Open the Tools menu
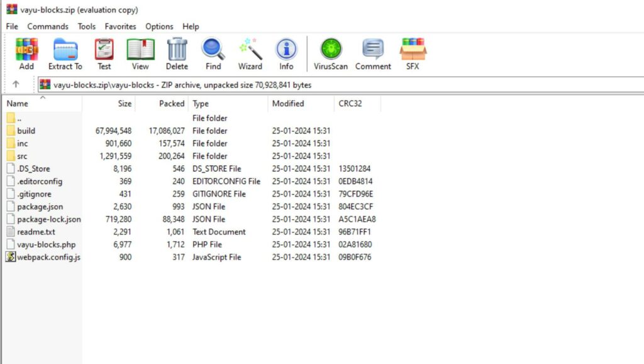 pos(87,26)
